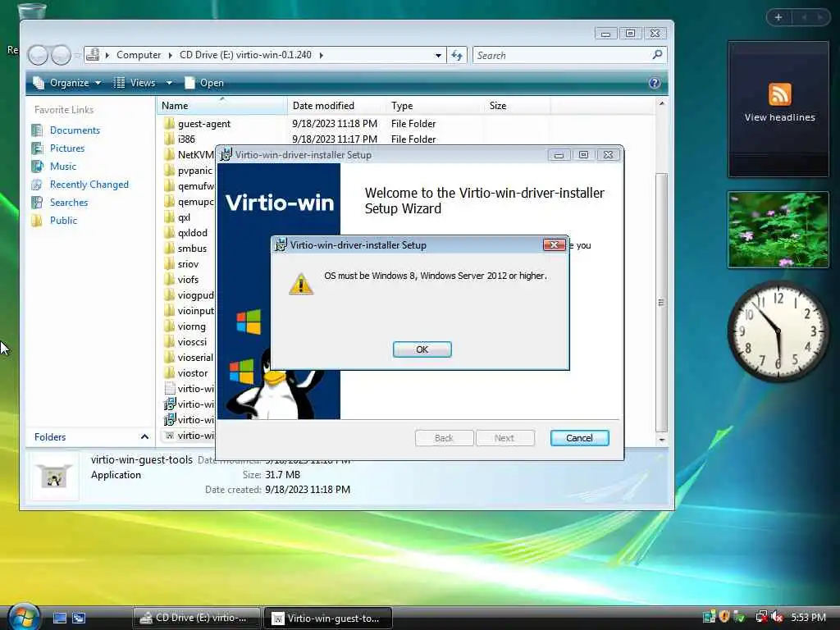Expand the arrow after virtio-win-0.1.240 breadcrumb
The height and width of the screenshot is (630, 840).
coord(321,55)
